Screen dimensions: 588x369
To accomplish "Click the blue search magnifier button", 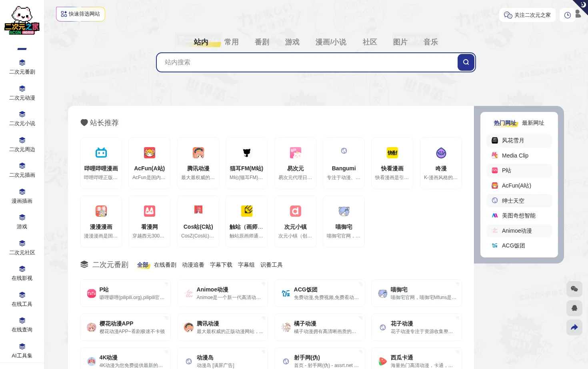I will [x=466, y=62].
